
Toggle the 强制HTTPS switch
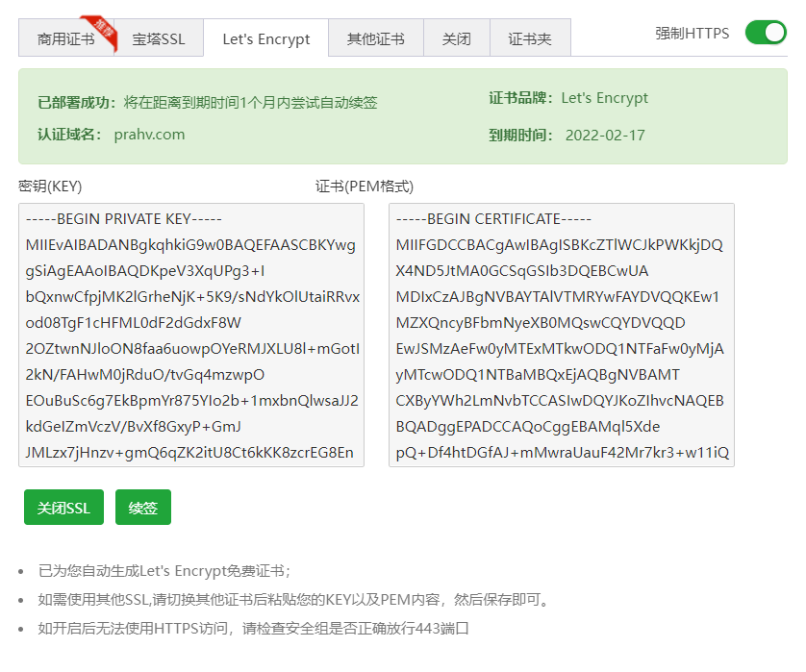[766, 33]
